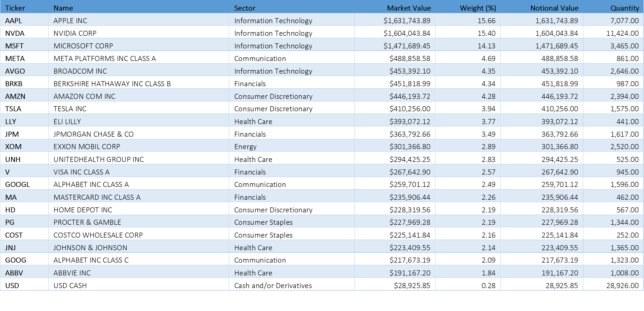Select Johnson & Johnson notional value 223,409.55
Viewport: 644px width, 311px height.
coord(560,247)
